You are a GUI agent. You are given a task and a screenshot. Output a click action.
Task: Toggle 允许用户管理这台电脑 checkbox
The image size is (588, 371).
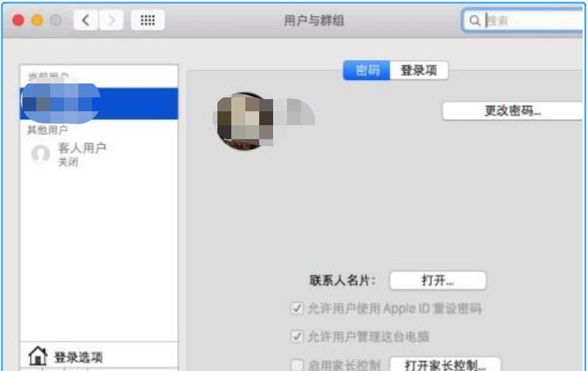(297, 336)
